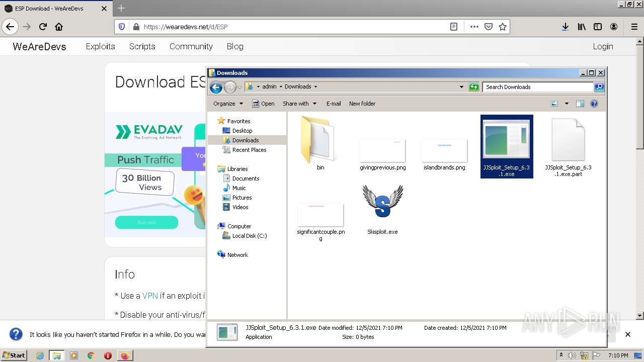Click WeAreDevs logo link

click(x=39, y=46)
